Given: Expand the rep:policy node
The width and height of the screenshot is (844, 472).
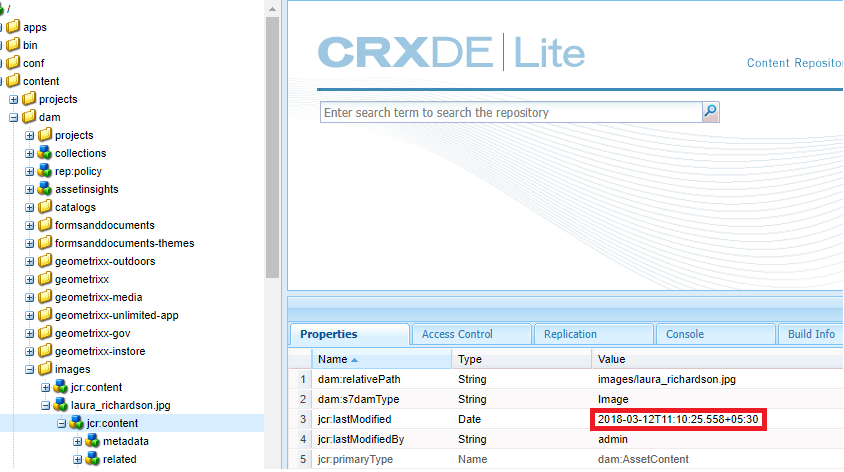Looking at the screenshot, I should pos(30,172).
